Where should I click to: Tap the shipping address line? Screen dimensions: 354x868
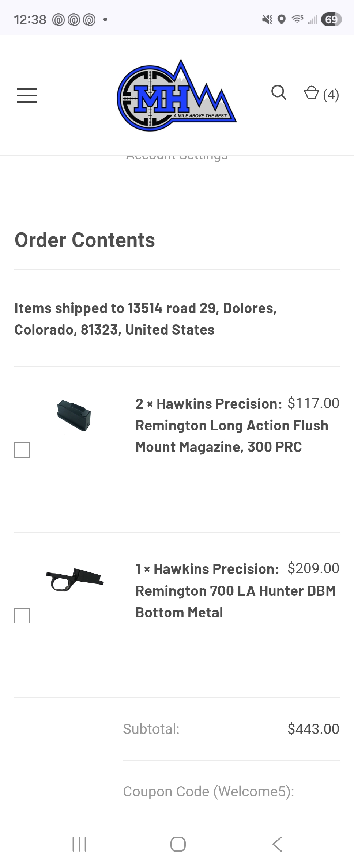coord(146,319)
